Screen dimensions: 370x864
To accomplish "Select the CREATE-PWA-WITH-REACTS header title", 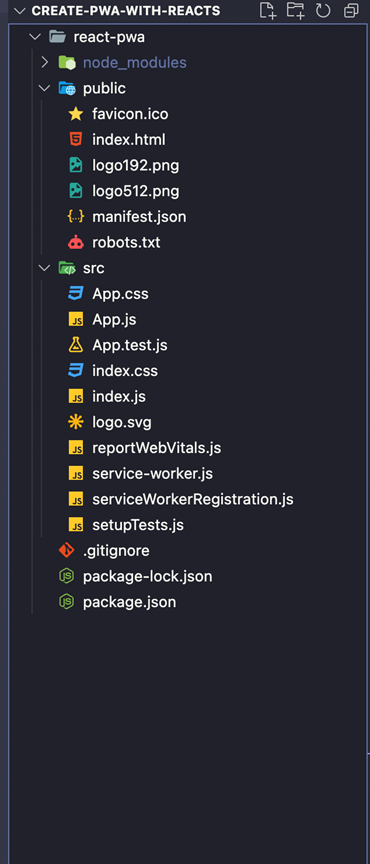I will [x=126, y=11].
